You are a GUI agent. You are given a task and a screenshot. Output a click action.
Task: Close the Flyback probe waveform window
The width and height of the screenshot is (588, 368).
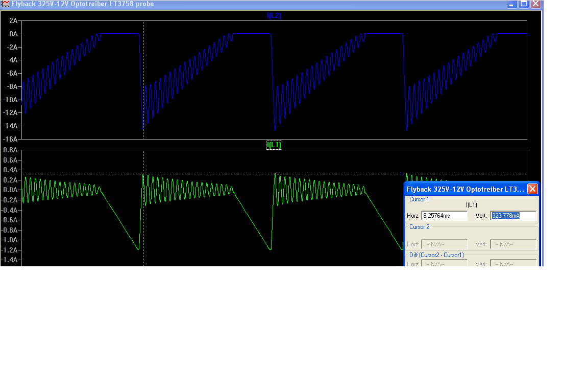point(535,4)
